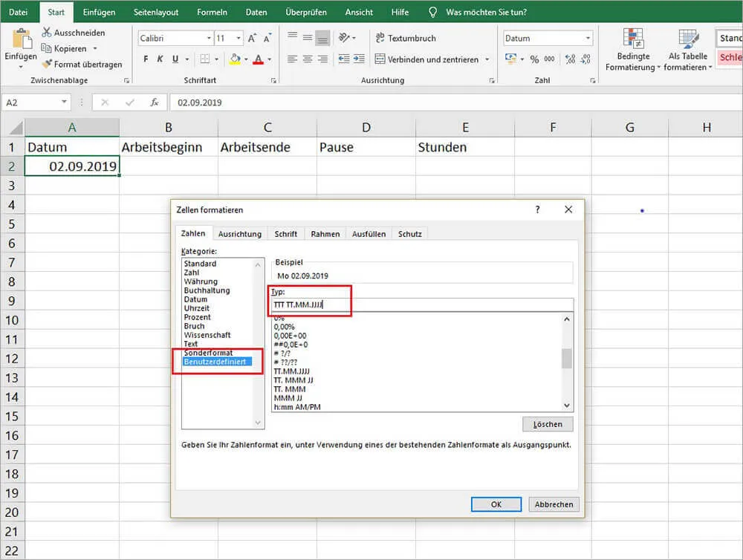Select Benutzerdefiniert in the Kategorie list
Image resolution: width=743 pixels, height=560 pixels.
214,362
